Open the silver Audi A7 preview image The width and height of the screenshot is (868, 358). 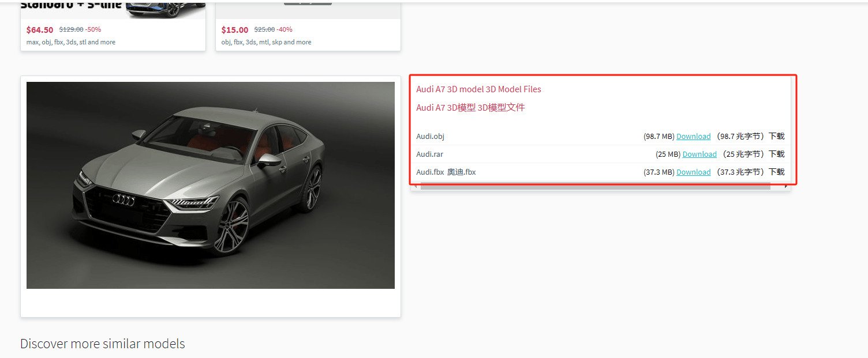pyautogui.click(x=210, y=185)
